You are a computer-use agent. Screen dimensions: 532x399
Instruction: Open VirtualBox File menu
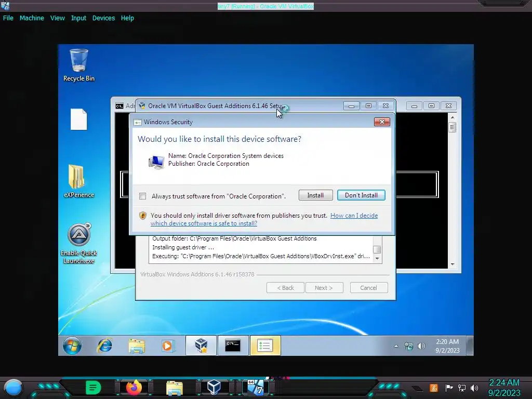pyautogui.click(x=8, y=18)
